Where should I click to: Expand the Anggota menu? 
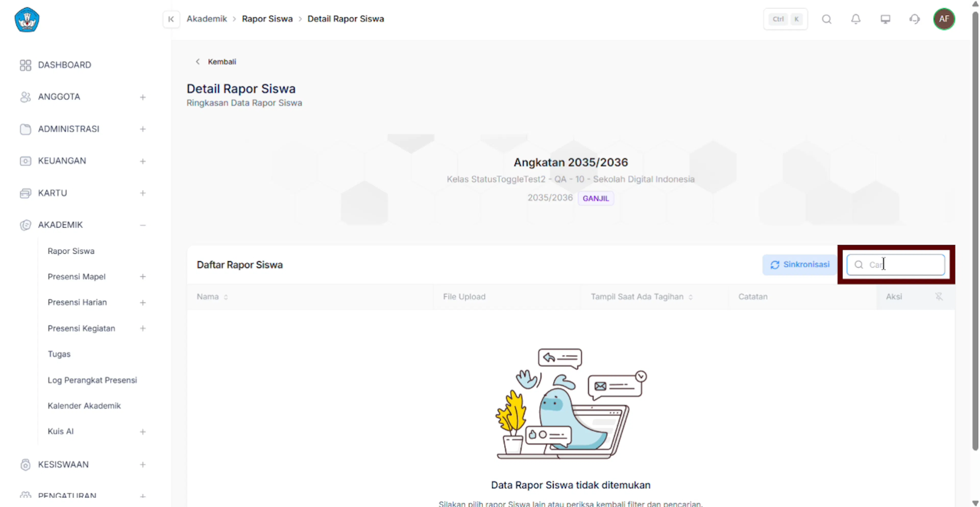[x=143, y=98]
